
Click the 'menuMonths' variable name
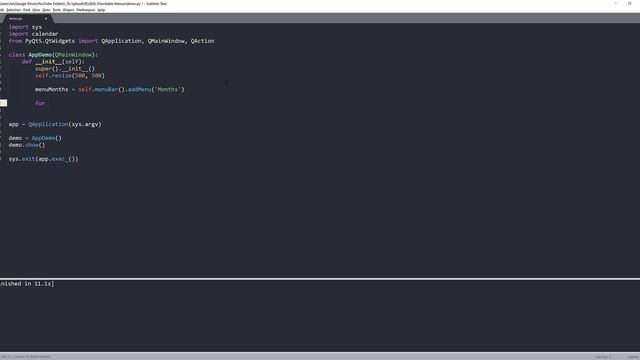coord(52,89)
